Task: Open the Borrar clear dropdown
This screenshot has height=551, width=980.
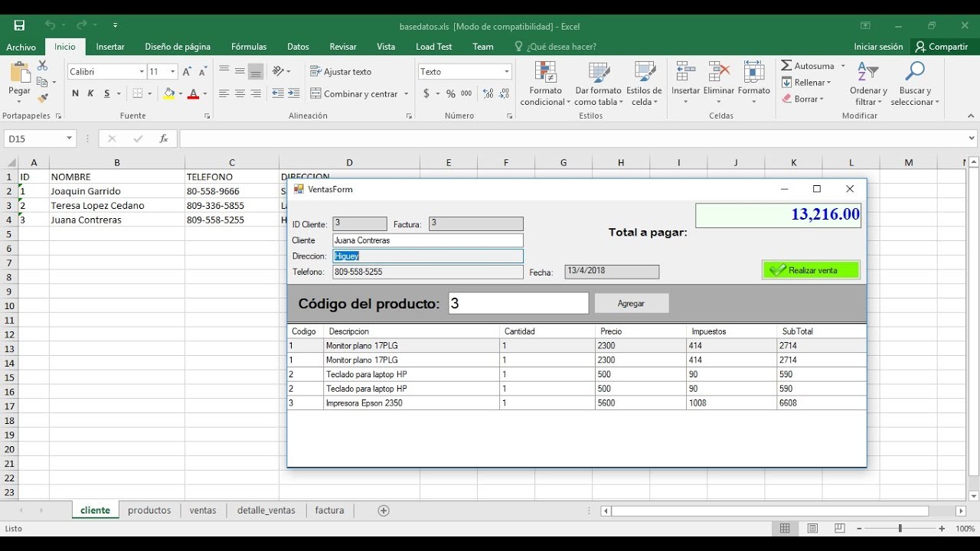Action: [802, 99]
